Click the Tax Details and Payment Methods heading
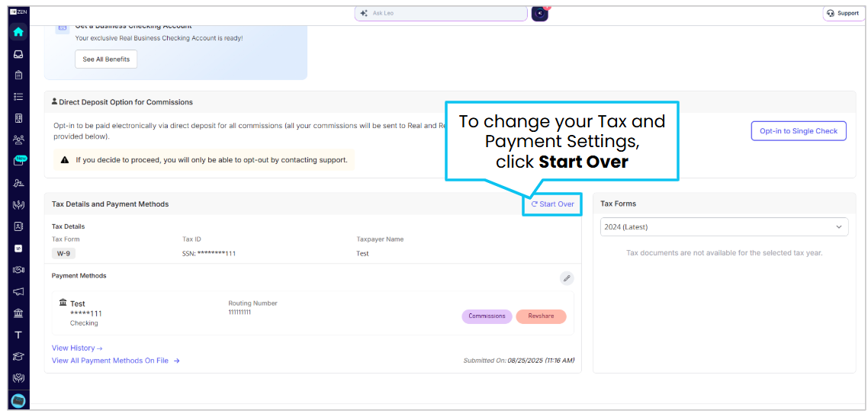Image resolution: width=868 pixels, height=417 pixels. (x=110, y=204)
